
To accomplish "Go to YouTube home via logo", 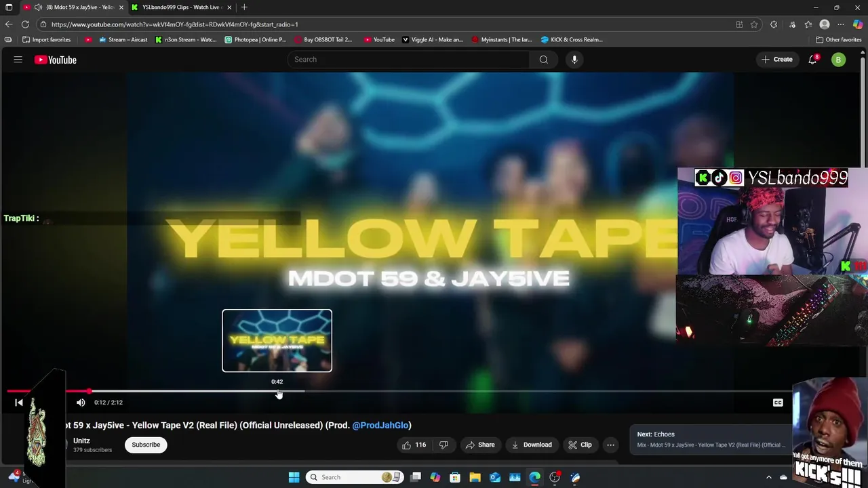I will coord(56,60).
